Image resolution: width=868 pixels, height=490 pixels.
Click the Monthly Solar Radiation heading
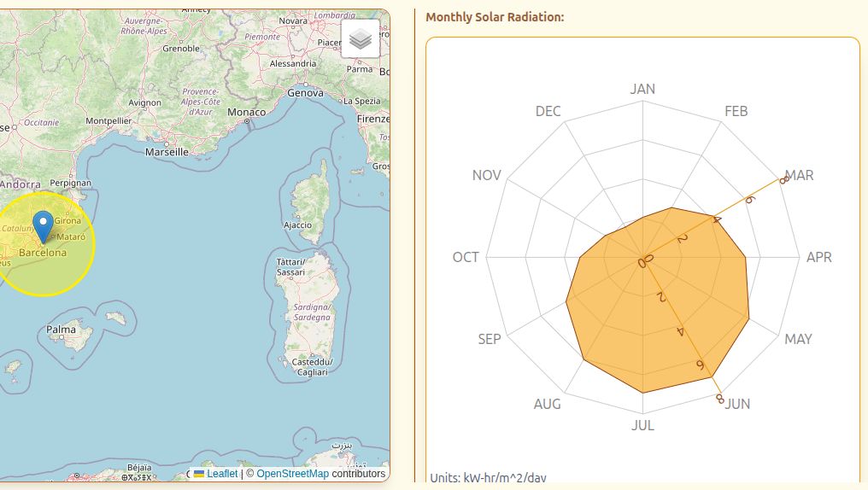tap(495, 17)
